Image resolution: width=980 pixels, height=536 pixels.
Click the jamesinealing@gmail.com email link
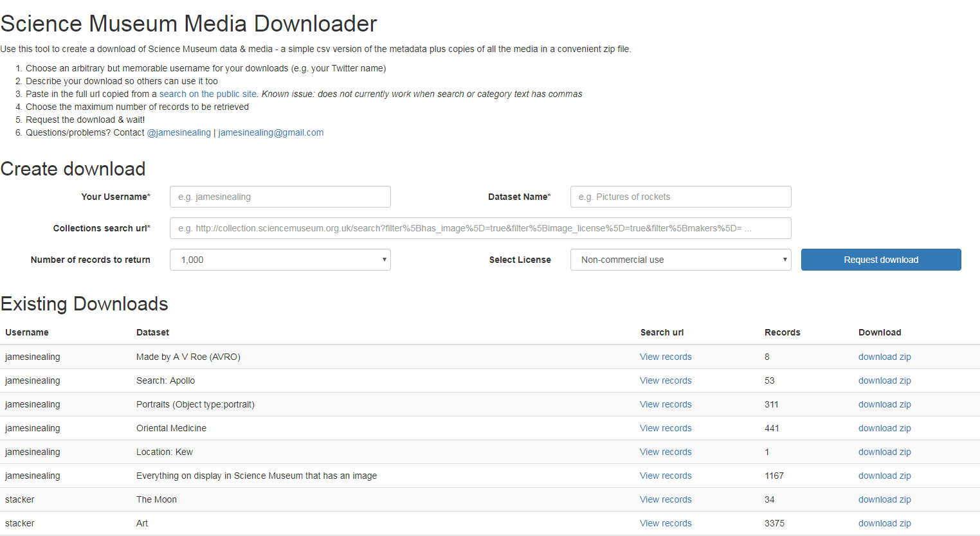271,132
